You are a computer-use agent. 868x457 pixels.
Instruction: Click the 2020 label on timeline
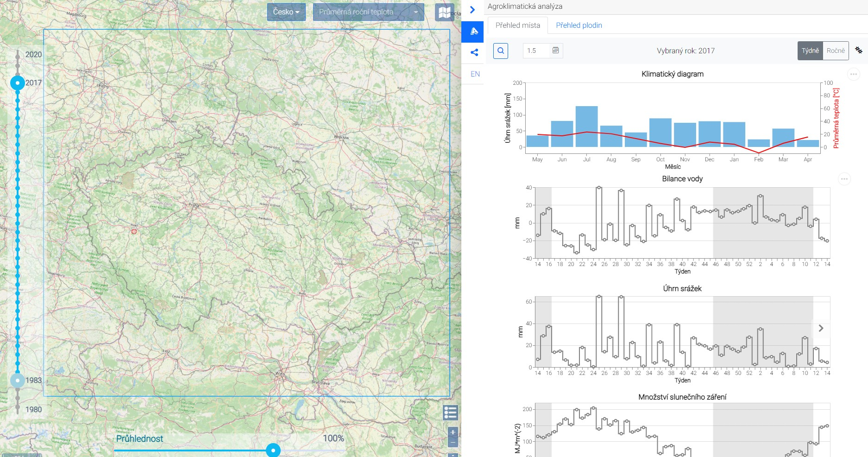coord(33,54)
